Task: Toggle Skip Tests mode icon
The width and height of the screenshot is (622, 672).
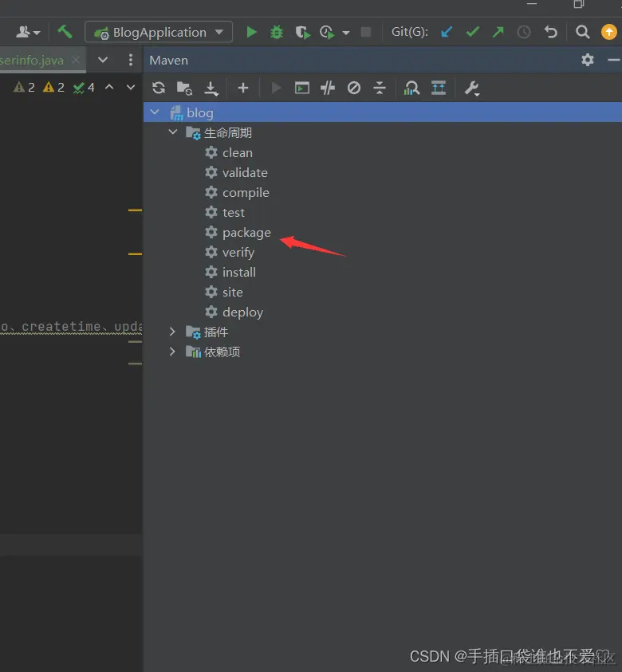Action: 354,88
